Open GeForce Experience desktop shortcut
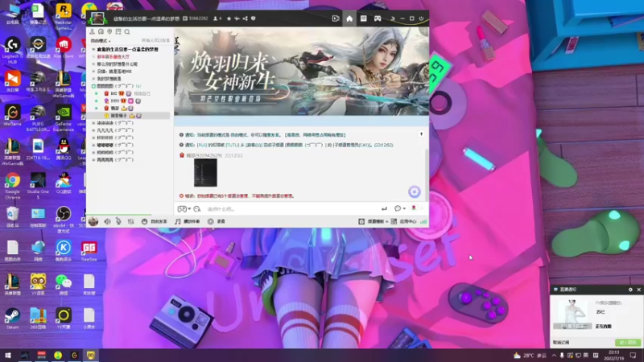Viewport: 644px width, 362px height. coord(64,118)
